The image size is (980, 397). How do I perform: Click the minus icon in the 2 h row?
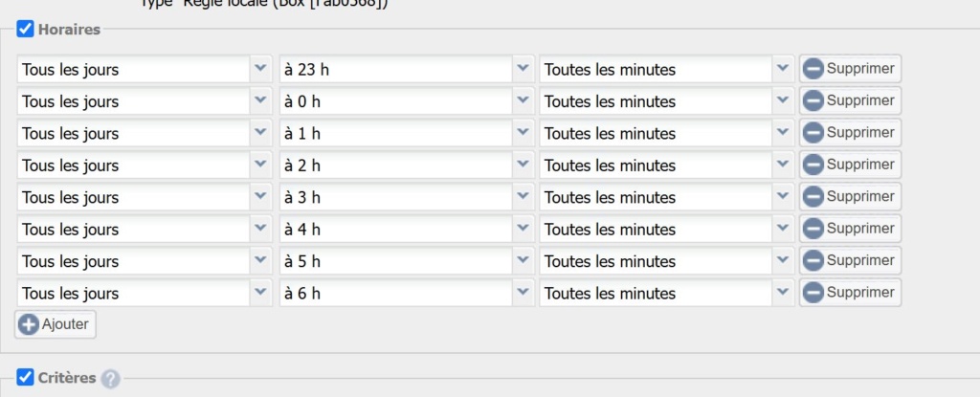(x=813, y=165)
